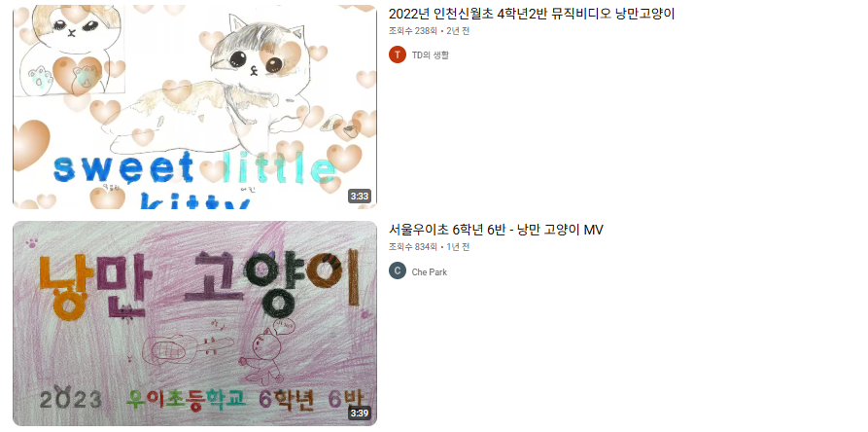Click the 2년 전 upload date
Viewport: 868px width, 432px height.
(x=458, y=31)
